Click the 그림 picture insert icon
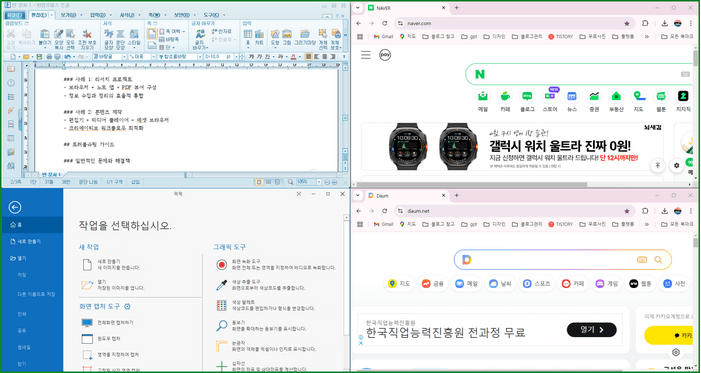 287,34
